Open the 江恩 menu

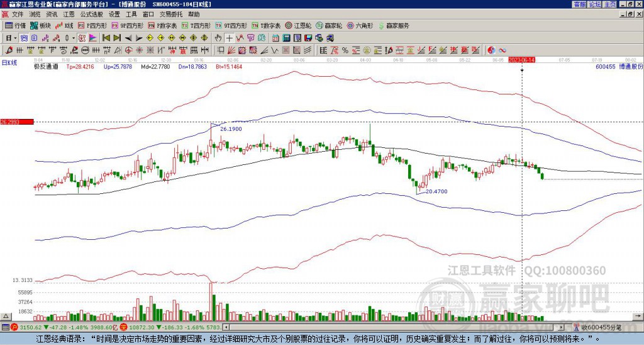[69, 14]
